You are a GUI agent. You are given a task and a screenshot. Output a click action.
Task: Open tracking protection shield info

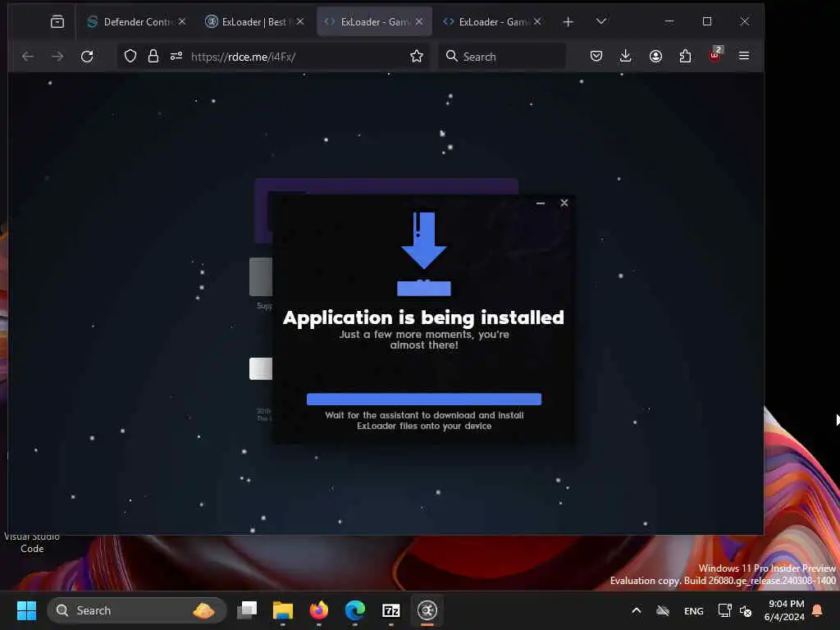[x=130, y=57]
